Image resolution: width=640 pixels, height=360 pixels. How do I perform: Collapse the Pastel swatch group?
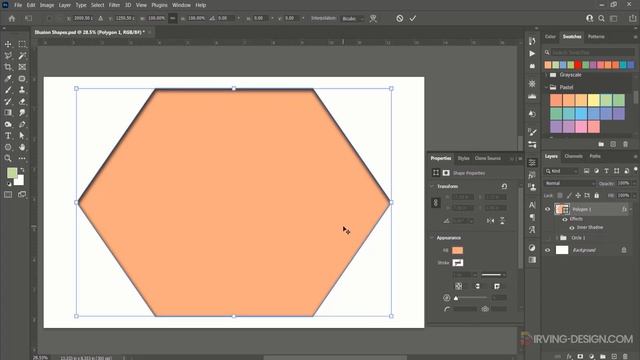[547, 87]
